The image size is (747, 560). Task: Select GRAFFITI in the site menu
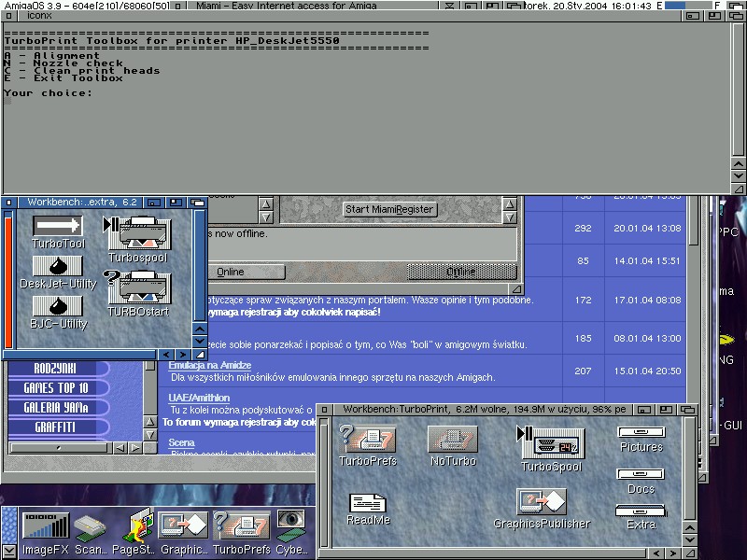click(x=56, y=427)
